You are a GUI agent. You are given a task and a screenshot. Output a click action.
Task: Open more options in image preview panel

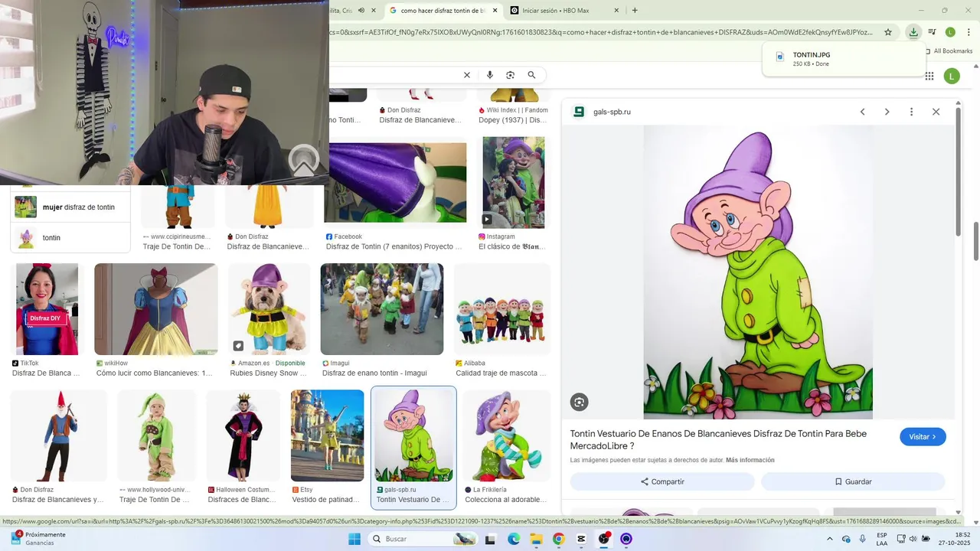point(911,112)
